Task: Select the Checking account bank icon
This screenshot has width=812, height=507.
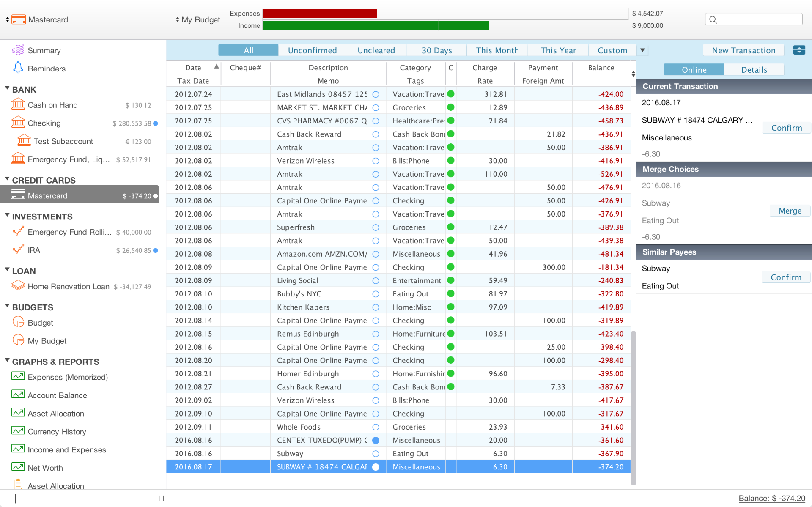Action: click(x=18, y=122)
